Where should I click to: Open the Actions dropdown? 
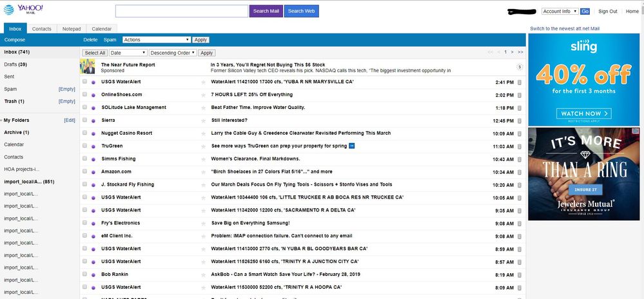tap(157, 40)
